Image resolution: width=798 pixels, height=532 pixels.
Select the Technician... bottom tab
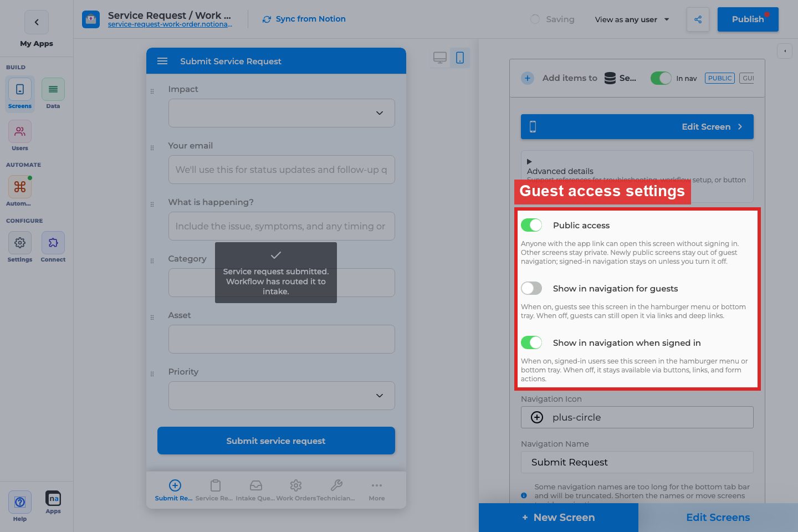336,490
